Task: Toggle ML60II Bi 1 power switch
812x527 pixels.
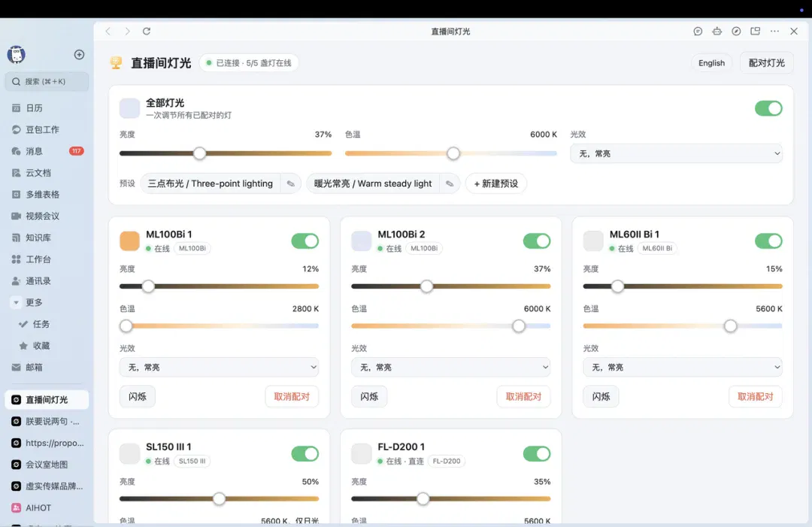Action: [x=768, y=241]
